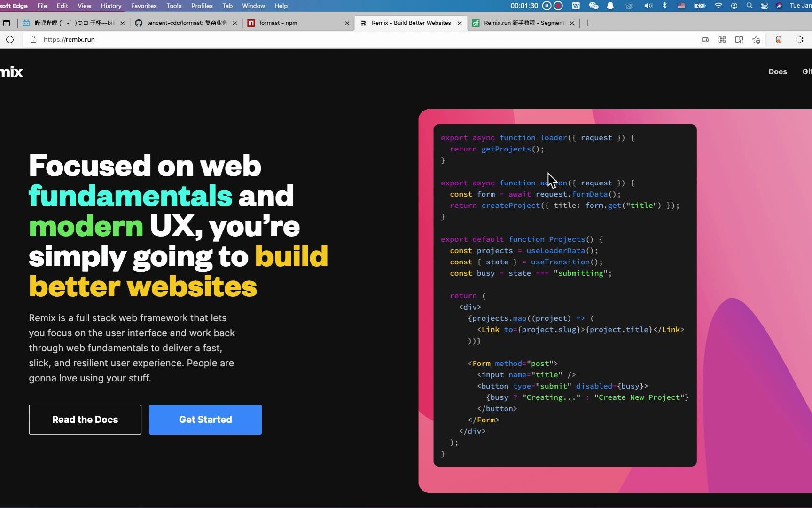Screen dimensions: 812x508
Task: Click the Get Started button
Action: pyautogui.click(x=205, y=420)
